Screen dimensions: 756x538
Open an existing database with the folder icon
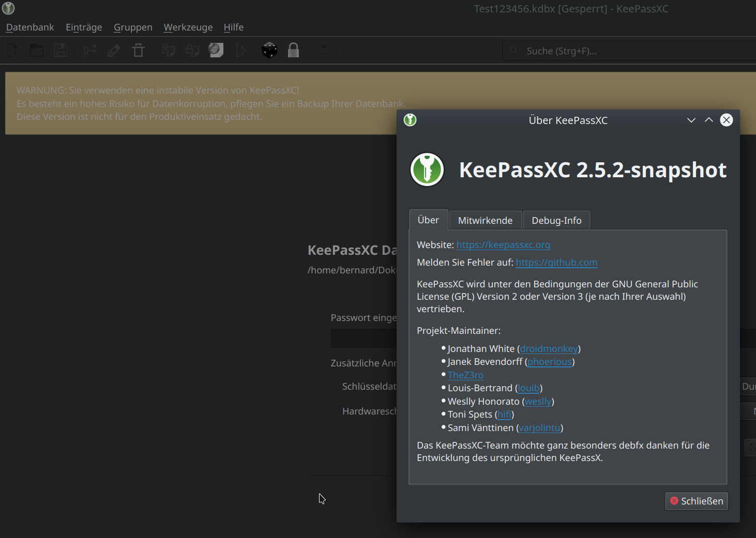tap(36, 50)
